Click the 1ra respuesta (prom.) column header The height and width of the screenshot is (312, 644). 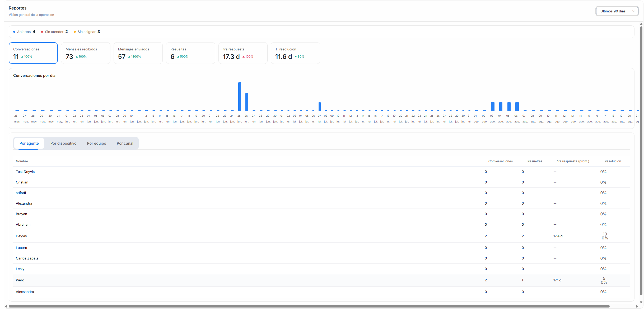573,161
